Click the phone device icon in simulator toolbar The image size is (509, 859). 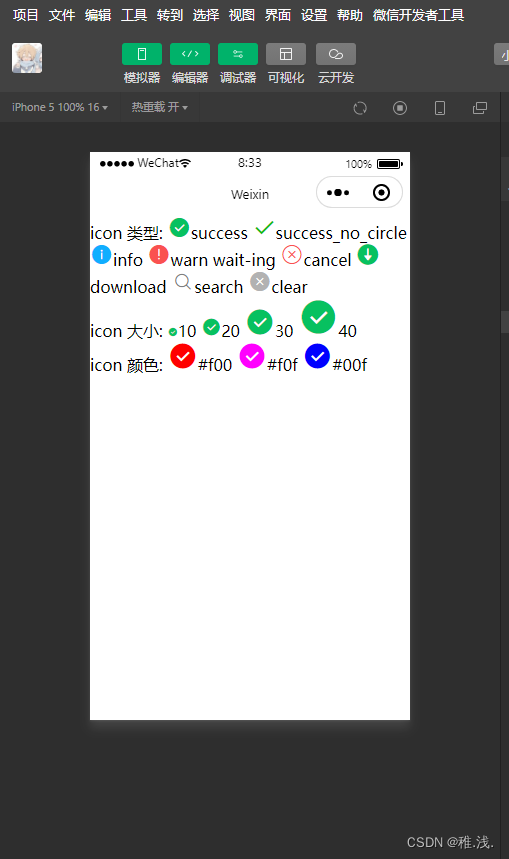click(x=440, y=108)
